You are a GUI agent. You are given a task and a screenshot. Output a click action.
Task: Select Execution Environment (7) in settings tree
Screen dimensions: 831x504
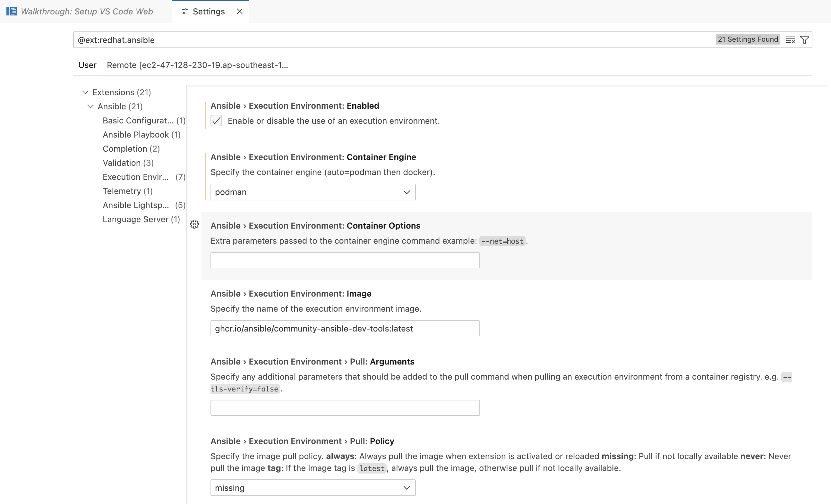[x=144, y=177]
